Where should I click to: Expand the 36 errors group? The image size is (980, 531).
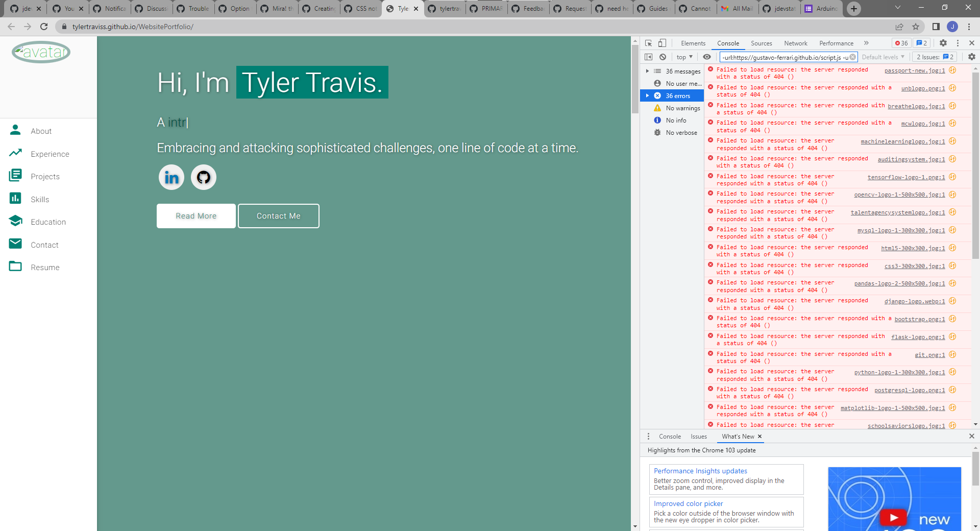point(647,96)
